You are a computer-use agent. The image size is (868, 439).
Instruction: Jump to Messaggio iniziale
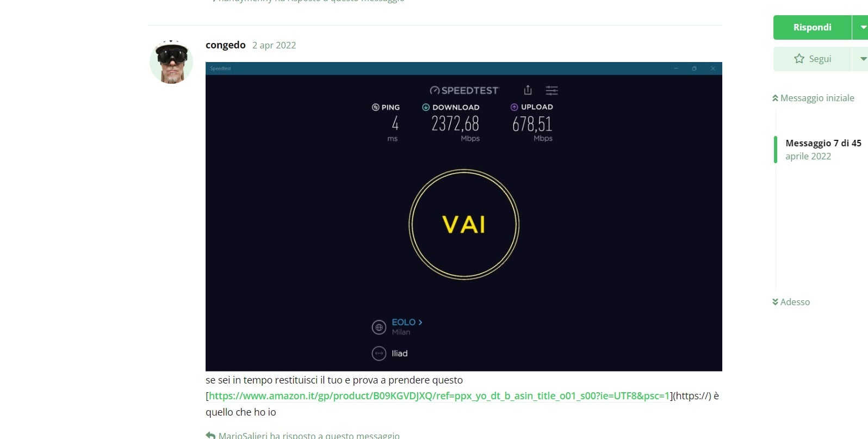tap(813, 98)
